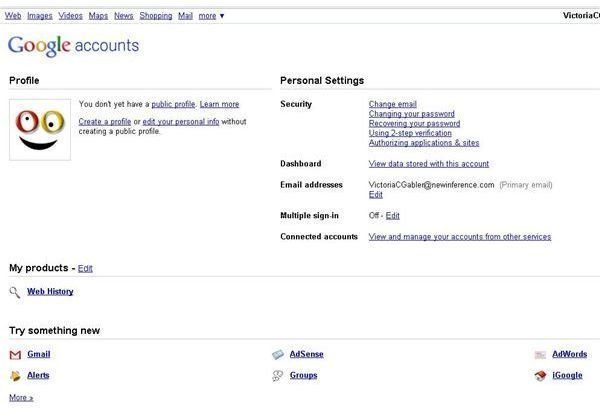Edit My products list
This screenshot has width=600, height=418.
(85, 268)
